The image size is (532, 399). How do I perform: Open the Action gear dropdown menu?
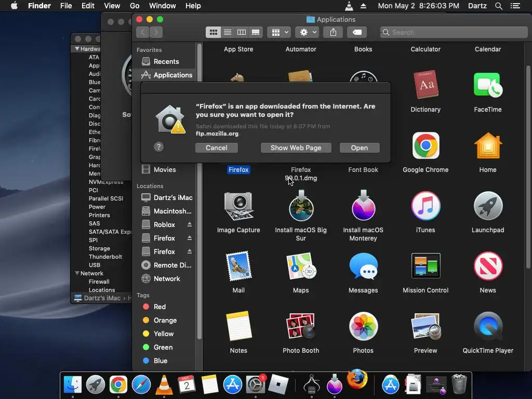point(308,32)
